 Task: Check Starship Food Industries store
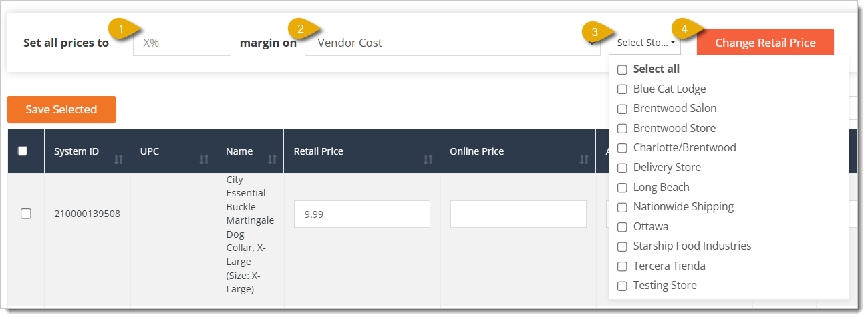tap(622, 246)
